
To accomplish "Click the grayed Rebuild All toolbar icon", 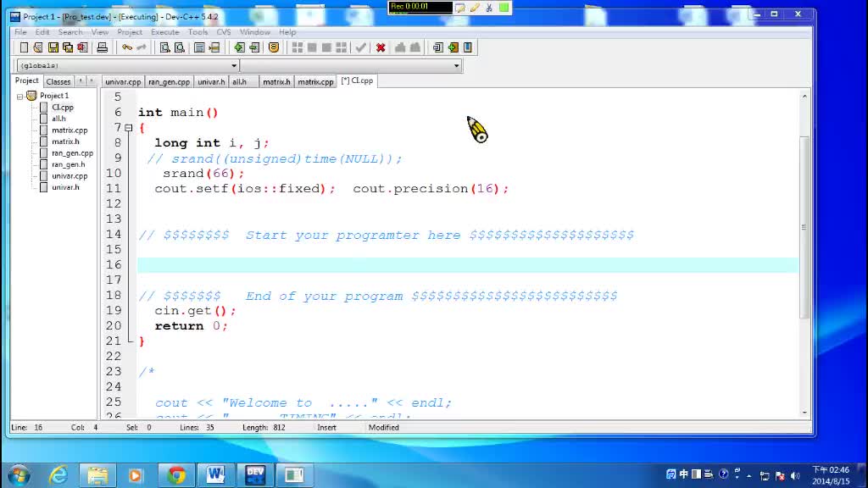I will click(x=341, y=47).
